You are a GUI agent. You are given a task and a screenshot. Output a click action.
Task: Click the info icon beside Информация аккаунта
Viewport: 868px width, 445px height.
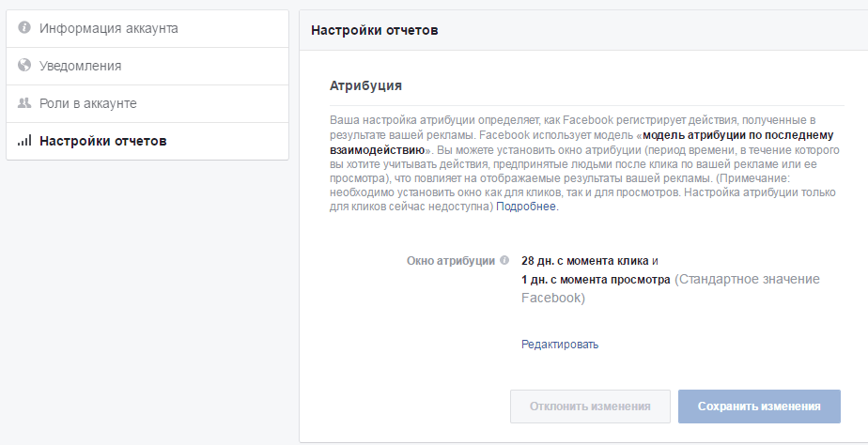pos(25,28)
